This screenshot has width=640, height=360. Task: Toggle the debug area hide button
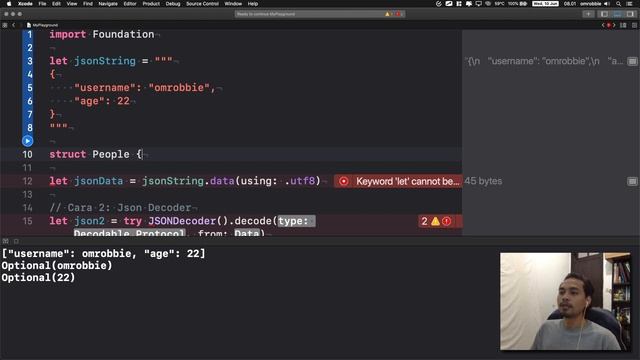click(6, 241)
